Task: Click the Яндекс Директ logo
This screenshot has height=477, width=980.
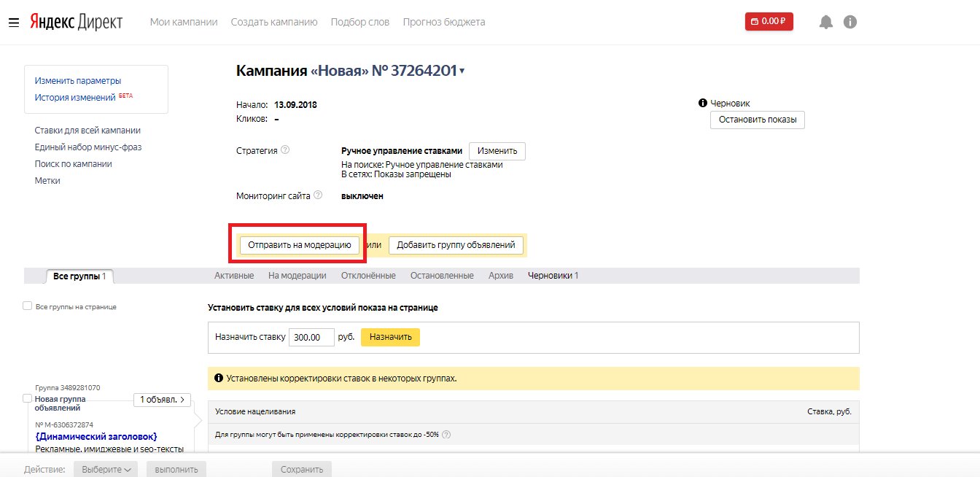Action: pyautogui.click(x=76, y=22)
